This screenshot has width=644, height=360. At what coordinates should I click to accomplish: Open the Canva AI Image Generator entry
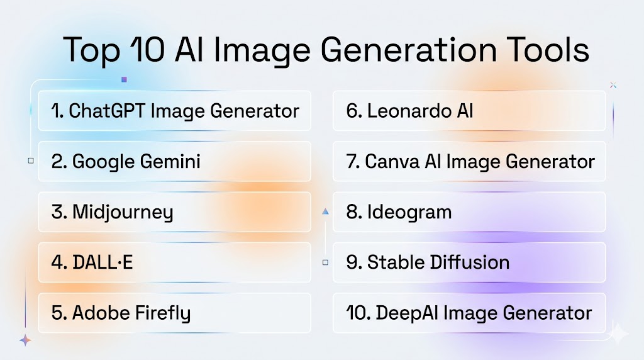469,161
